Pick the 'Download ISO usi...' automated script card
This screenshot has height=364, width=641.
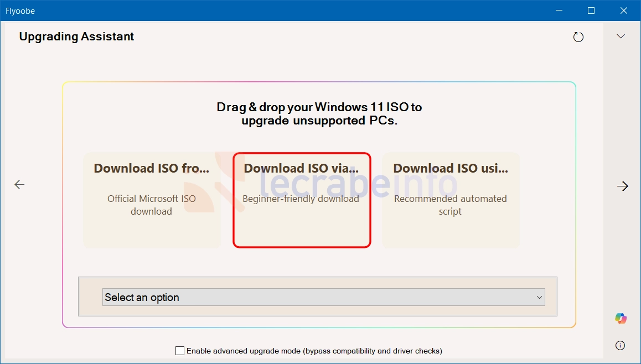pos(451,200)
